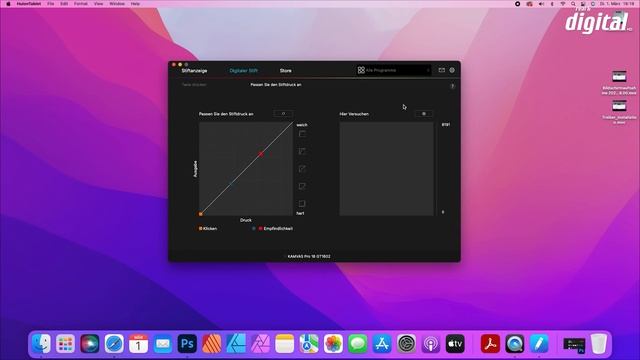This screenshot has width=640, height=360.
Task: Select the hardest pressure curve preset
Action: (302, 203)
